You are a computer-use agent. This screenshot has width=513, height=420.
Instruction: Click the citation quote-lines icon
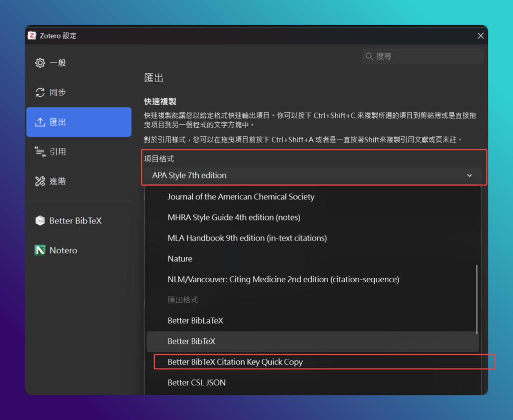[x=40, y=151]
